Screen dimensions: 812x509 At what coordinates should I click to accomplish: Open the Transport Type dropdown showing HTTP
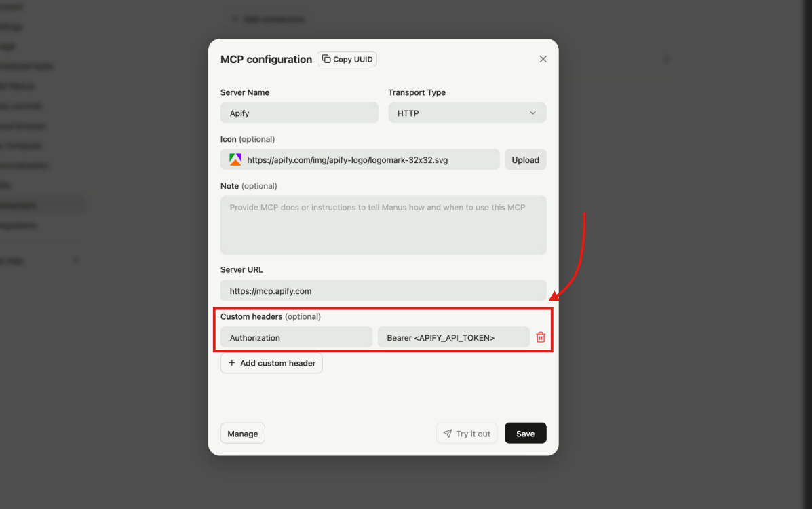point(467,113)
